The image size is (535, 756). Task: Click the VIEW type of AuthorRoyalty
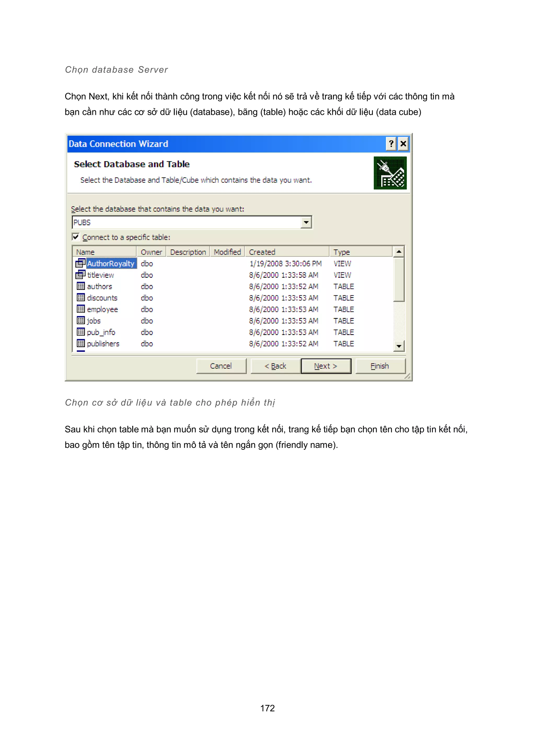pyautogui.click(x=342, y=263)
